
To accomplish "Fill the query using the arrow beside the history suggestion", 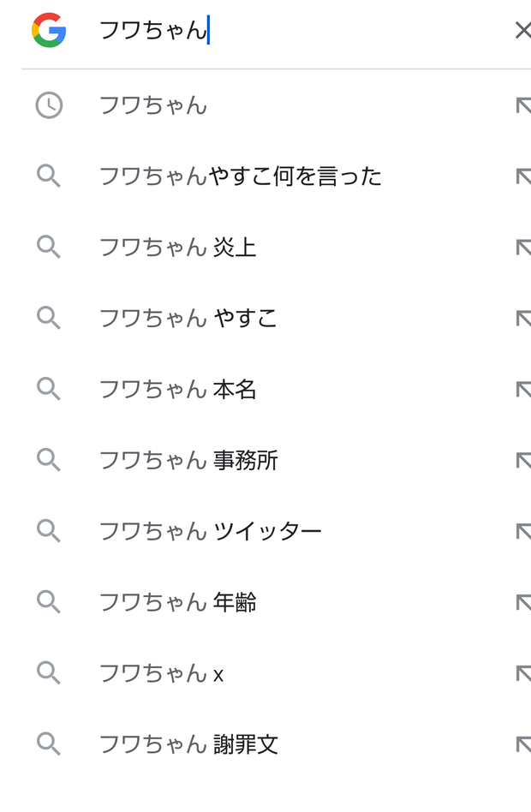I will pyautogui.click(x=523, y=105).
